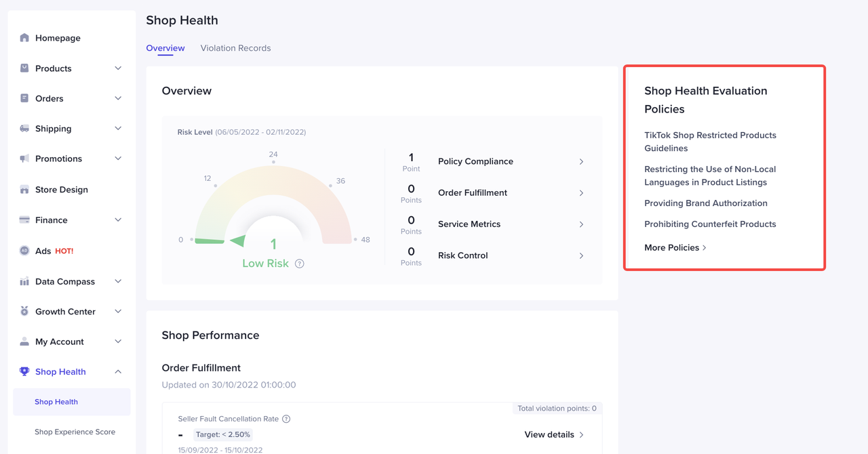The height and width of the screenshot is (454, 868).
Task: Expand the Products menu chevron
Action: click(x=118, y=68)
